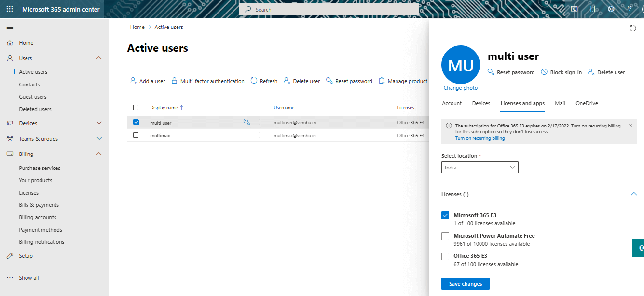Click the Username column header

click(284, 108)
